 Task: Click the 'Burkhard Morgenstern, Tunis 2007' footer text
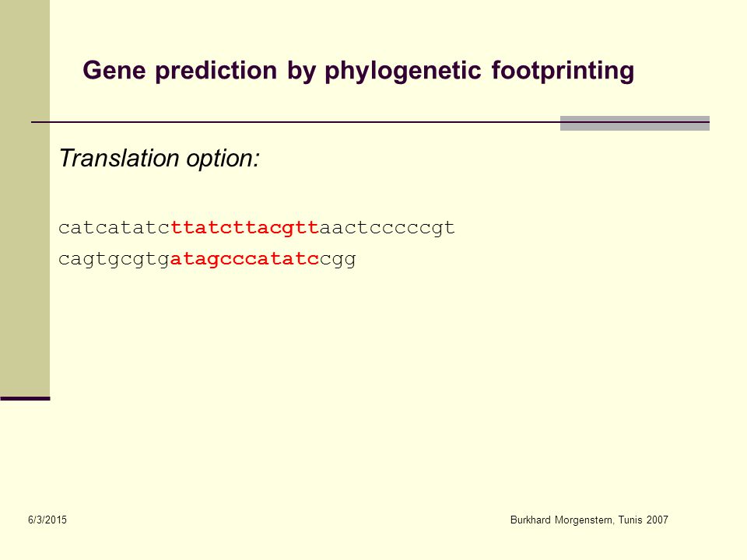[x=589, y=520]
